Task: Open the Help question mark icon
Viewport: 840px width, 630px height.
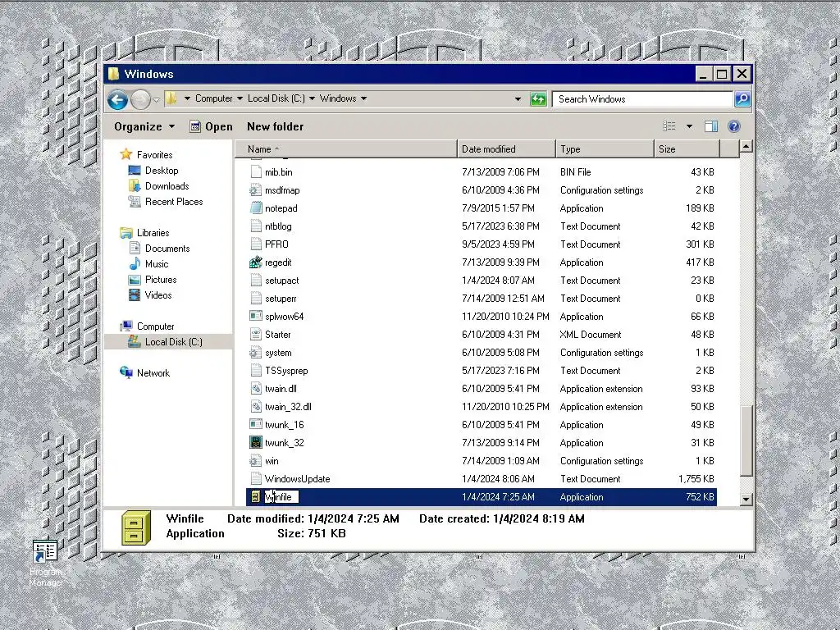Action: tap(734, 126)
